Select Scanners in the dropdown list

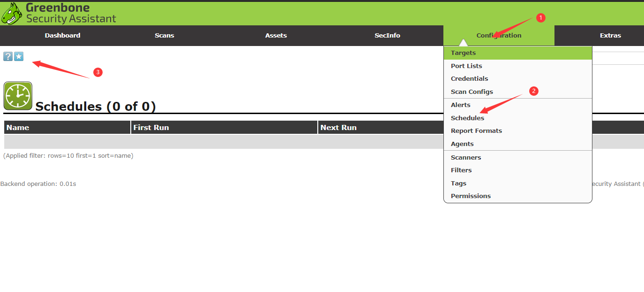click(x=466, y=158)
